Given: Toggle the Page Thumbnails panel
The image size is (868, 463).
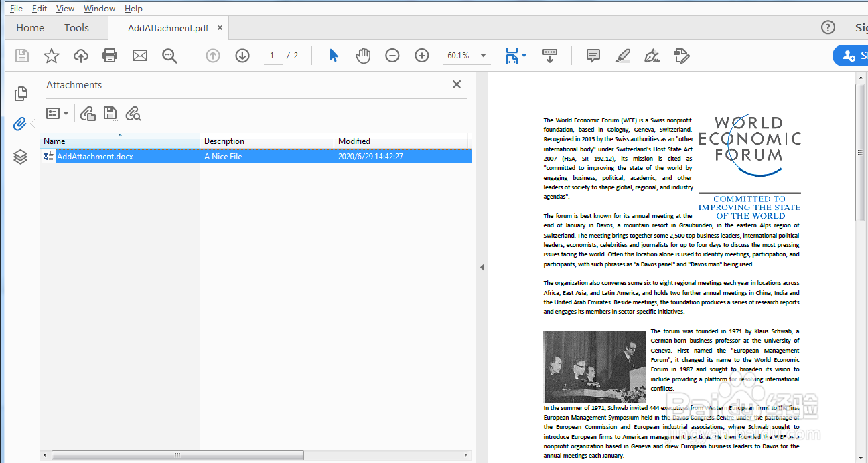Looking at the screenshot, I should point(20,94).
